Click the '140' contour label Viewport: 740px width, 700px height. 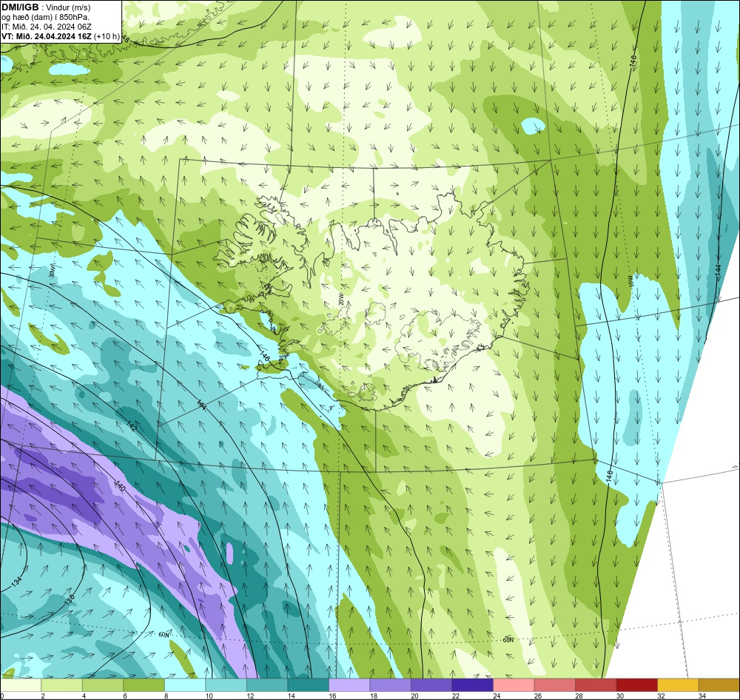coord(121,485)
